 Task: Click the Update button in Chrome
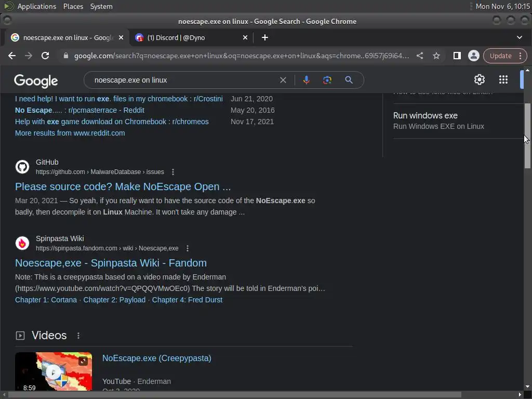coord(500,56)
